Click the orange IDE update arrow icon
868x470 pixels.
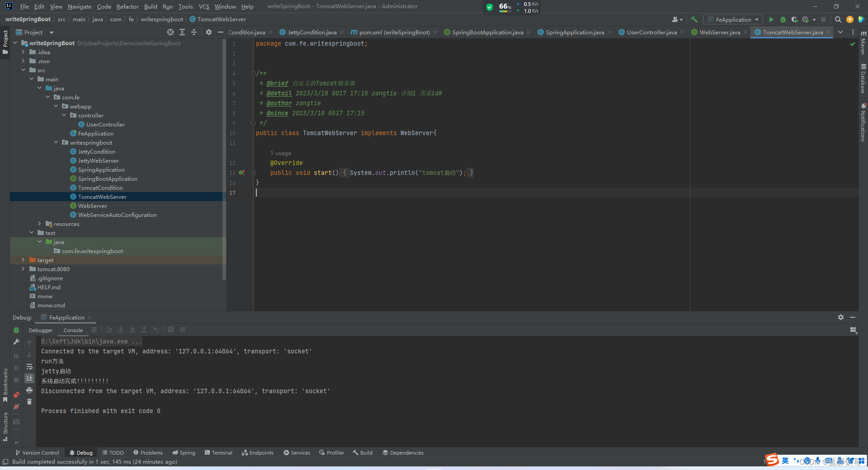point(850,19)
